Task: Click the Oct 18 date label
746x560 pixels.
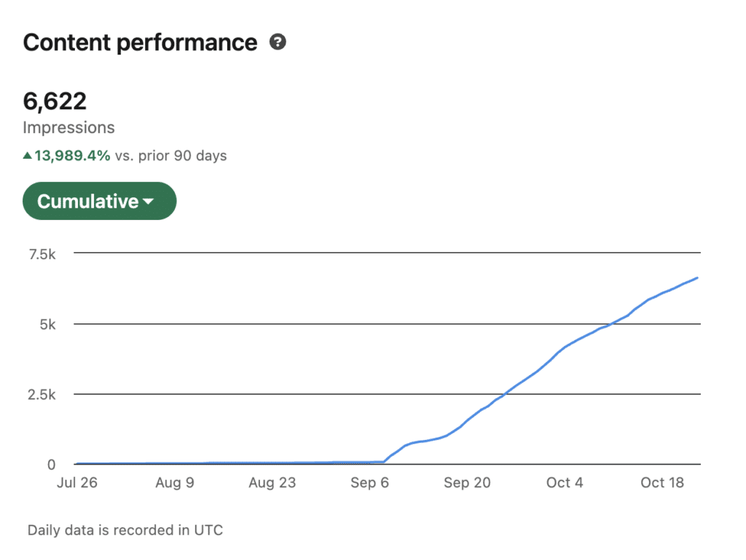Action: tap(662, 483)
